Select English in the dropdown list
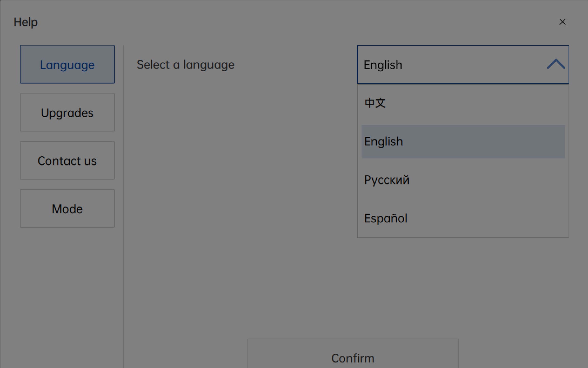This screenshot has height=368, width=588. point(463,142)
